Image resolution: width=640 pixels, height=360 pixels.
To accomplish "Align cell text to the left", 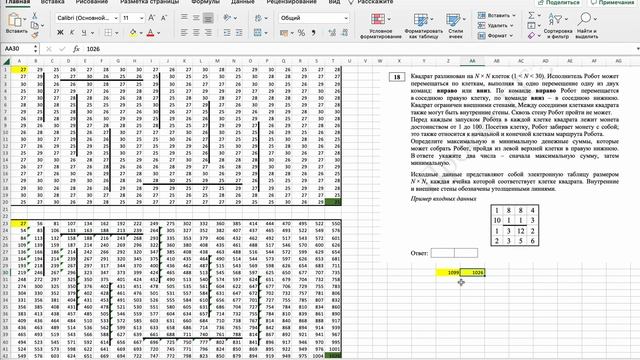I will 184,33.
